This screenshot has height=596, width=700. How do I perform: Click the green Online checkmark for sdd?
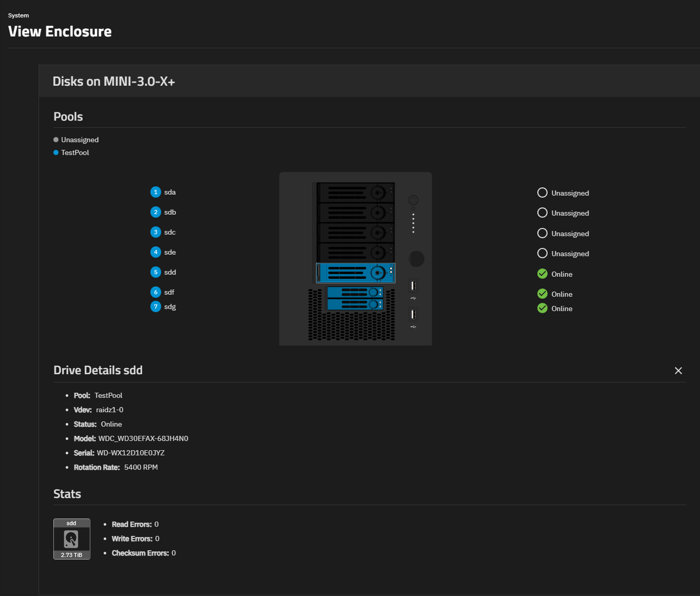(x=542, y=274)
